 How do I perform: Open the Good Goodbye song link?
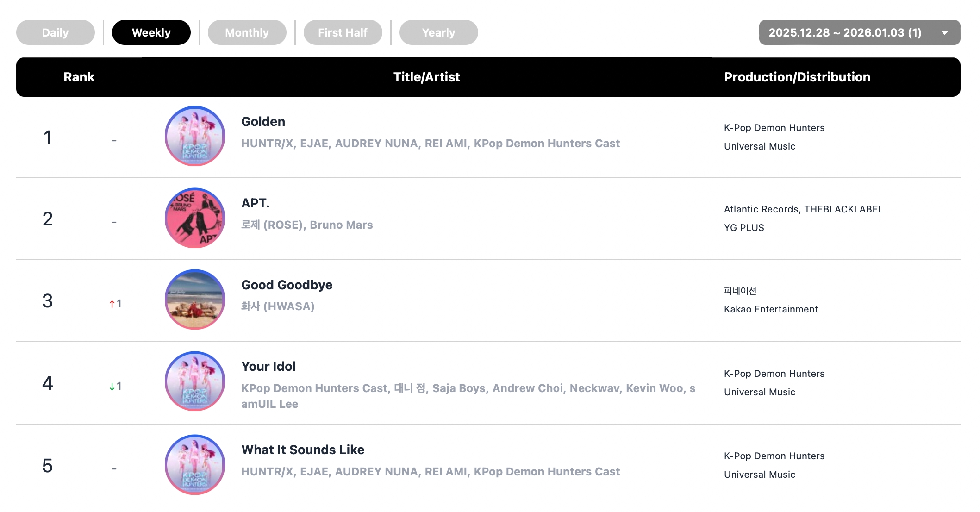[x=287, y=285]
